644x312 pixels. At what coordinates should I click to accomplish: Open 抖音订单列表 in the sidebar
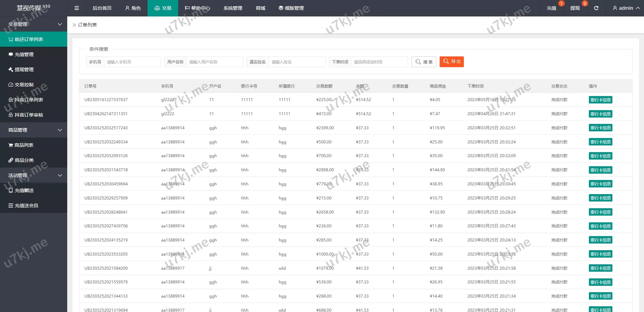tap(29, 100)
